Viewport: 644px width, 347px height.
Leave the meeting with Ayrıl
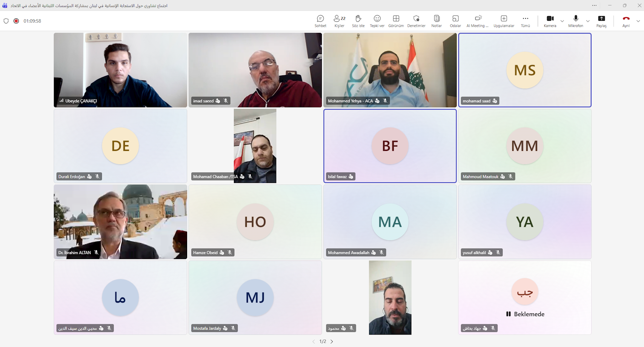click(x=626, y=21)
